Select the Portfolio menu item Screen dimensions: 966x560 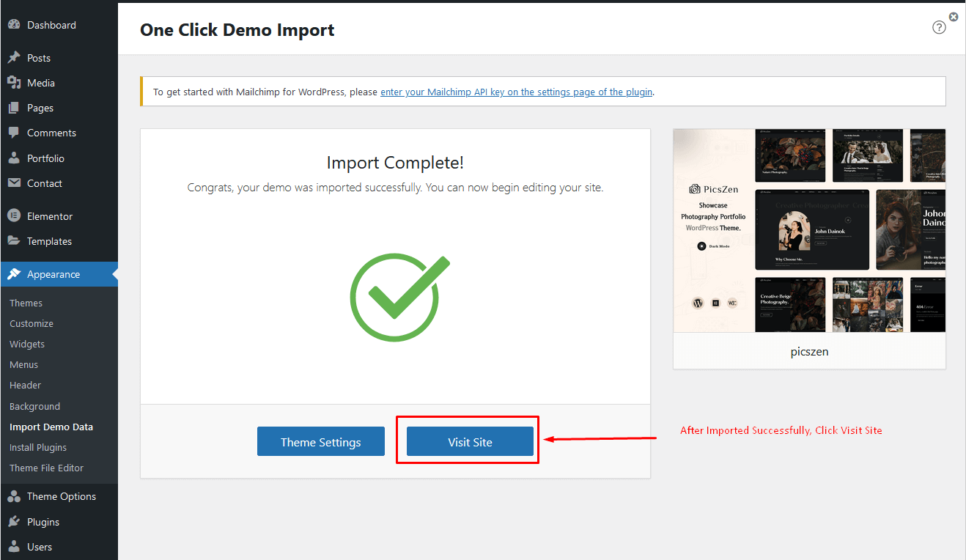click(45, 158)
